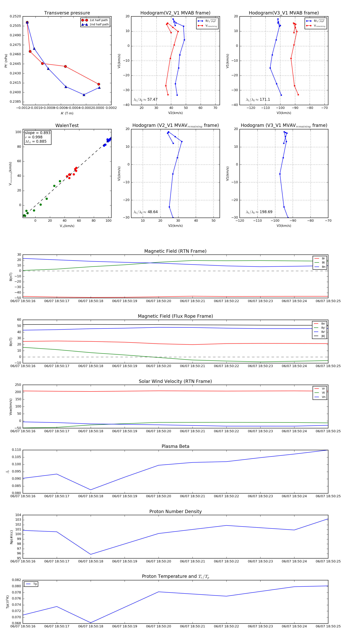Click the "104" tick on Proton Number Density axis
351x644 pixels.
tap(18, 515)
